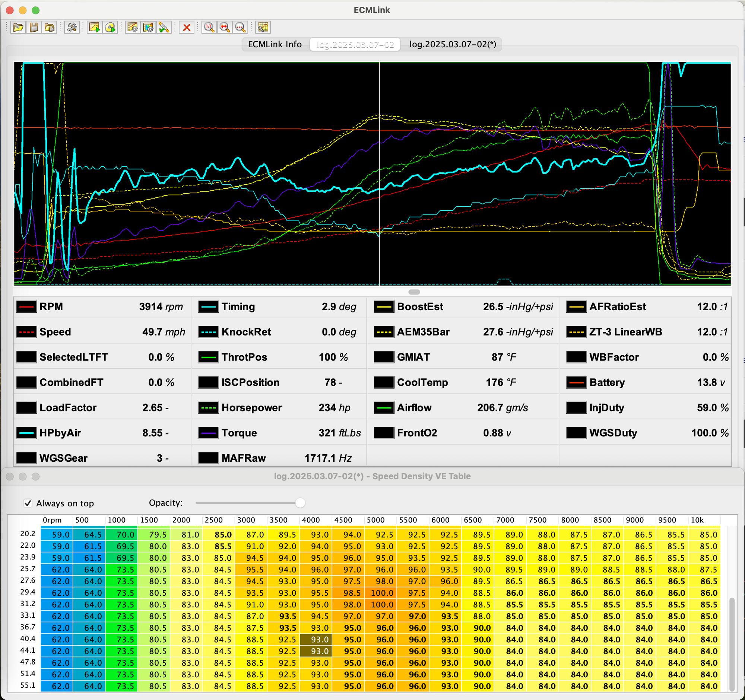Select the WBFactor label
The height and width of the screenshot is (700, 745).
pyautogui.click(x=614, y=357)
